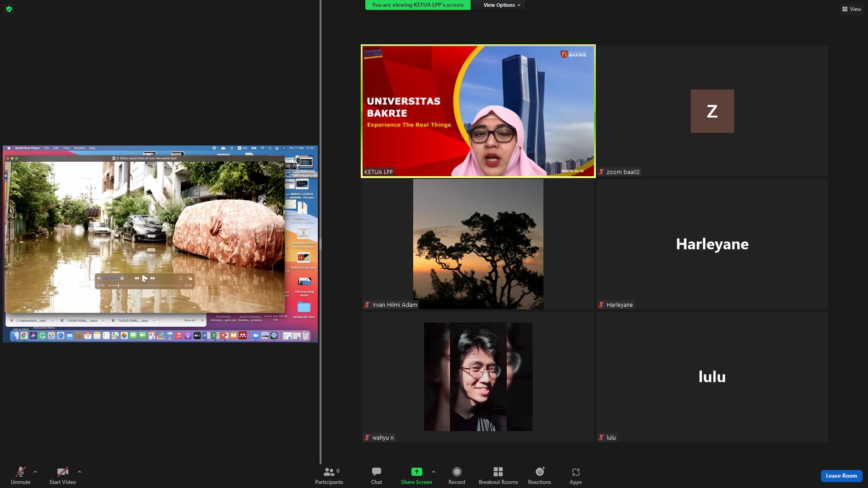Open the File menu in the shared screen
The height and width of the screenshot is (488, 868).
(47, 148)
